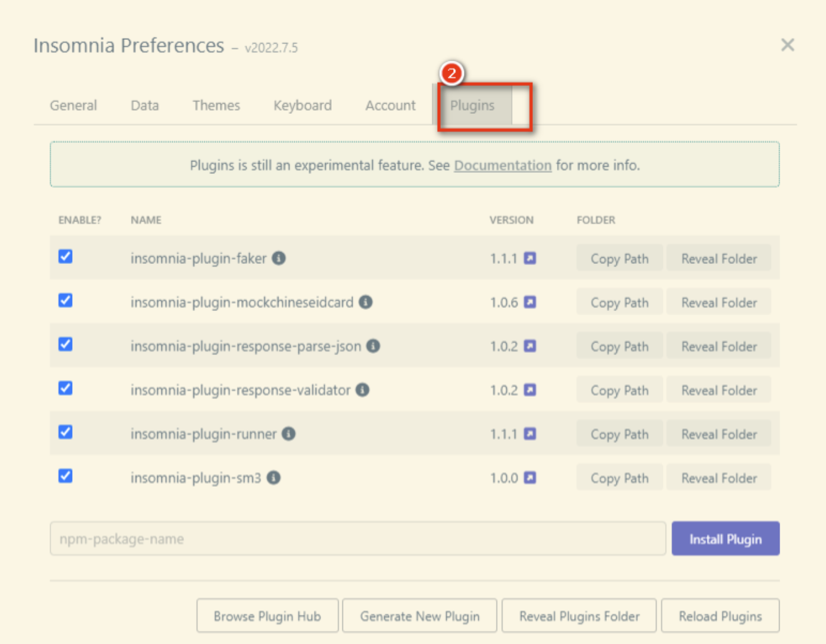The height and width of the screenshot is (644, 826).
Task: Reveal Folder for insomnia-plugin-response-validator
Action: (x=719, y=390)
